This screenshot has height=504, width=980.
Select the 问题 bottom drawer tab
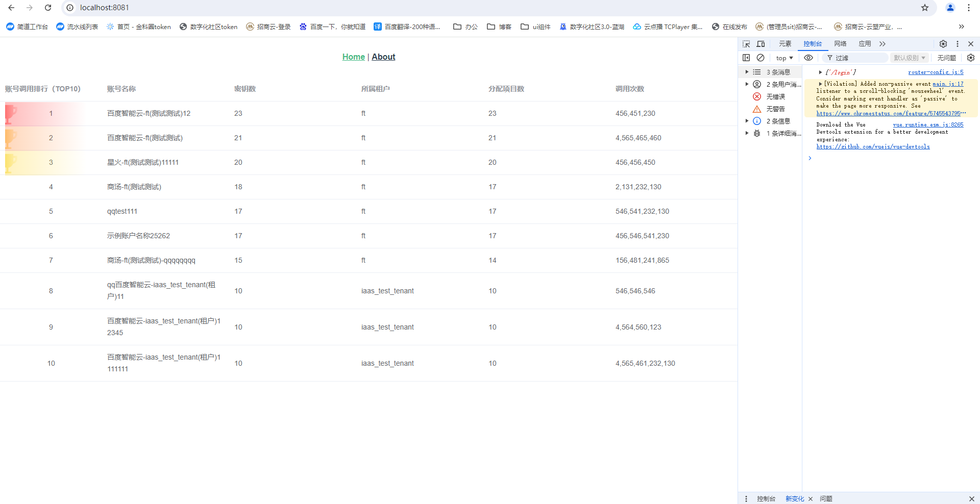tap(826, 498)
